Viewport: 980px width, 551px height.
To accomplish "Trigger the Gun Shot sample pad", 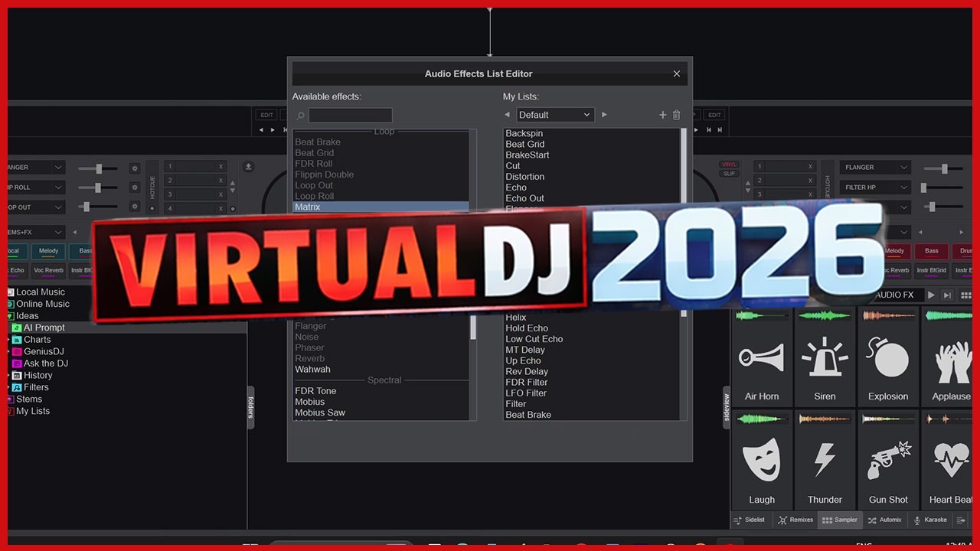I will coord(888,460).
